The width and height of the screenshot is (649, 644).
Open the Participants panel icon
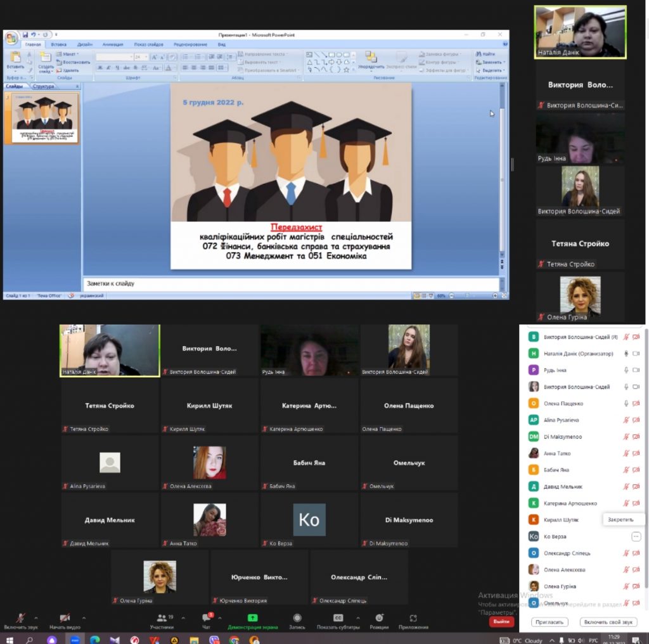[161, 617]
